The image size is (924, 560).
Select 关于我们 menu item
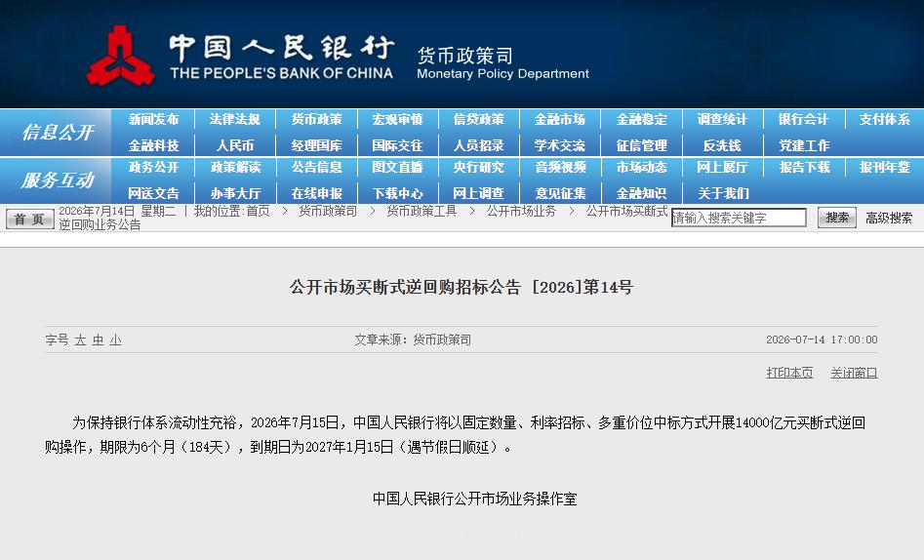[722, 193]
